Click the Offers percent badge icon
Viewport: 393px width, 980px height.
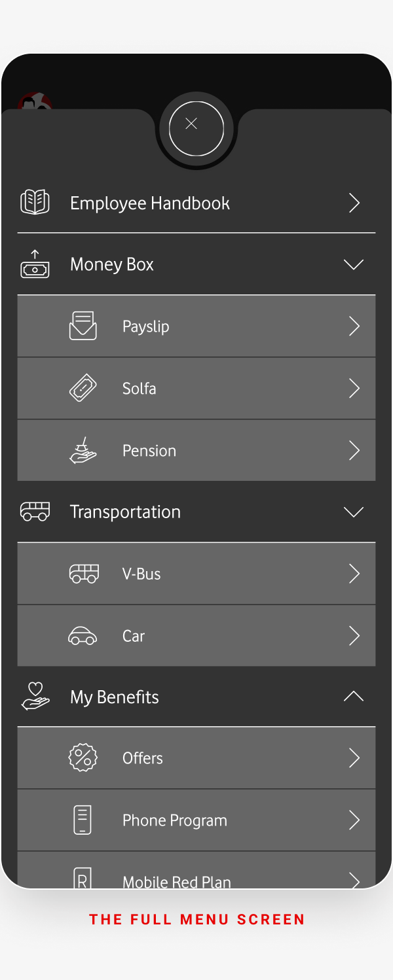click(x=83, y=758)
